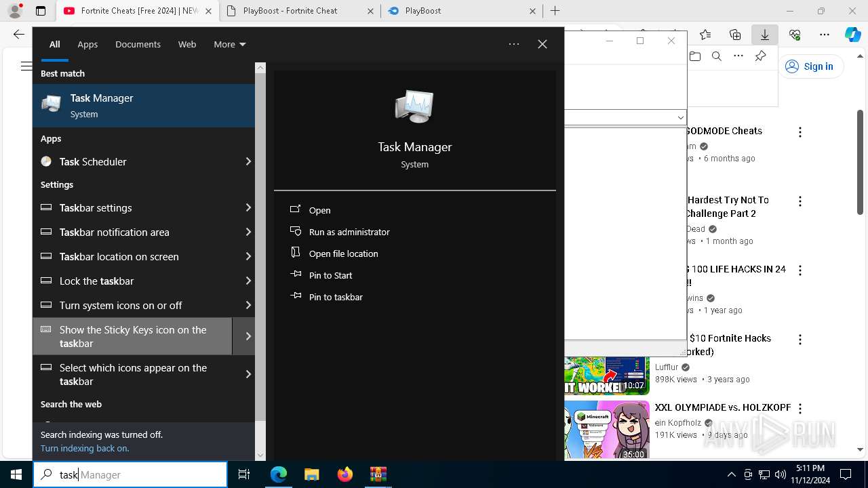Open Select which icons appear on taskbar
Screen dimensions: 868x488
click(132, 374)
